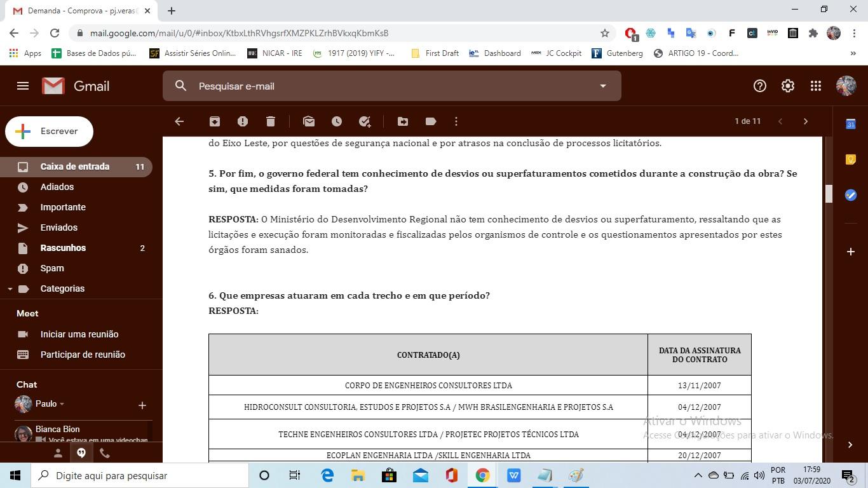Open Google Calendar side panel
This screenshot has width=868, height=488.
click(x=851, y=124)
